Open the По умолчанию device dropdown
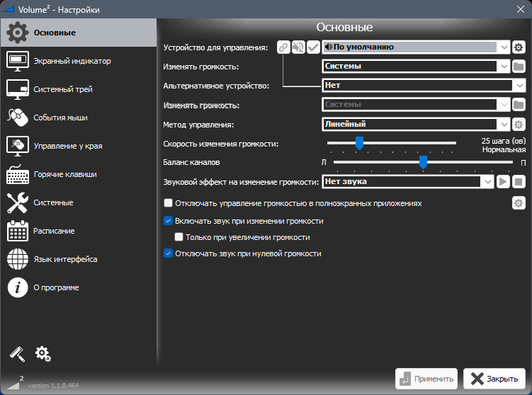The height and width of the screenshot is (395, 532). tap(416, 47)
